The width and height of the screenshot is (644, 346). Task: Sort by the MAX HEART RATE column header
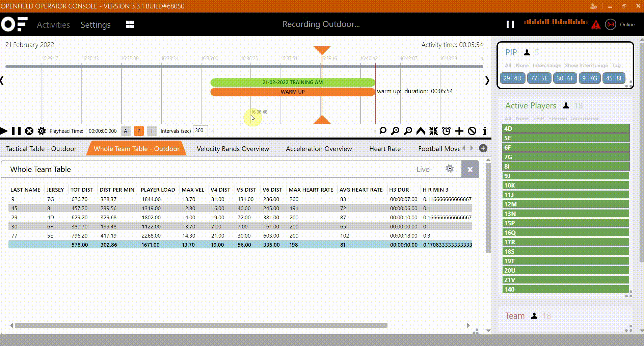point(311,190)
